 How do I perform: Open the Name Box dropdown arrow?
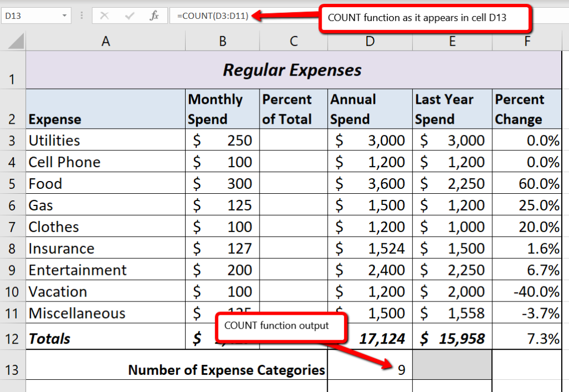(64, 16)
